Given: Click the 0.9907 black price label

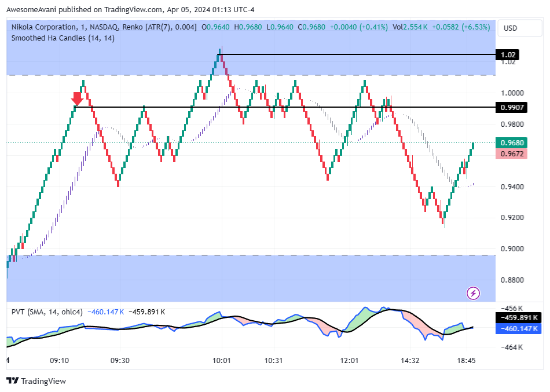Looking at the screenshot, I should tap(511, 107).
